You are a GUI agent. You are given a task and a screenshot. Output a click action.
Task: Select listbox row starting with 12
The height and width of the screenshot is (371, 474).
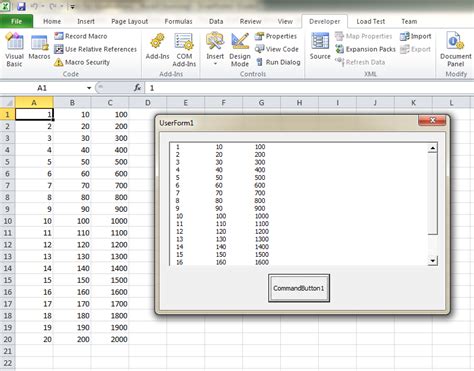coord(299,232)
